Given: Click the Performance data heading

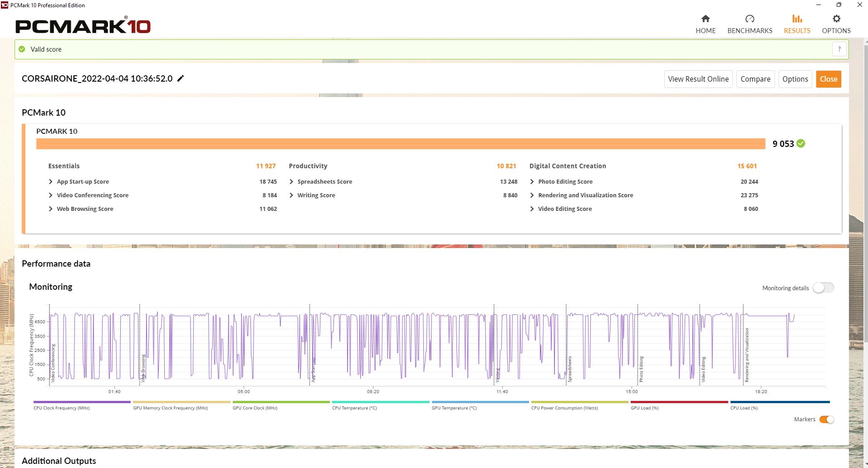Looking at the screenshot, I should point(56,263).
